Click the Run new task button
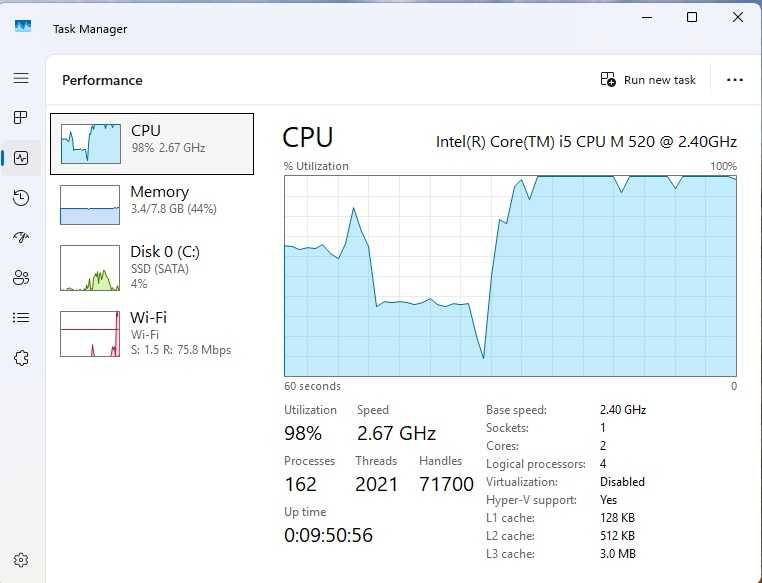Screen dimensions: 762x583 (648, 80)
